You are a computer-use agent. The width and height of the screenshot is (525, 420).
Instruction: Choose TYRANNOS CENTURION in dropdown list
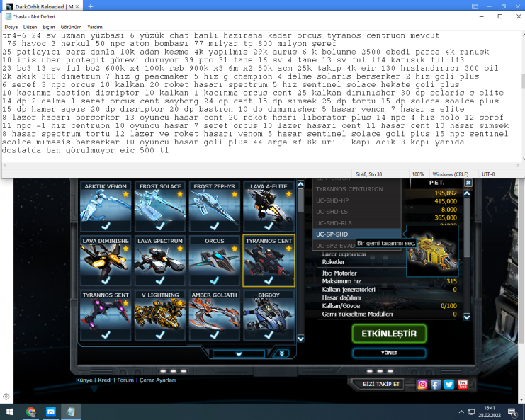pos(356,189)
